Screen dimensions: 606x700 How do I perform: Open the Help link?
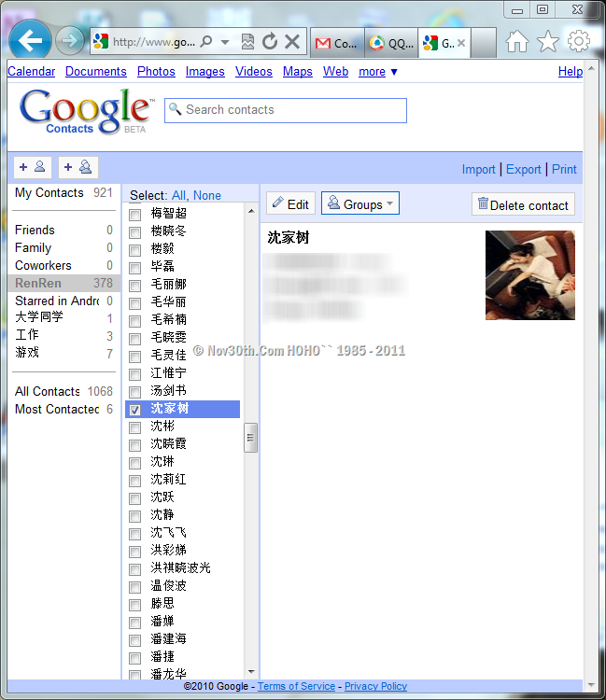pyautogui.click(x=571, y=72)
